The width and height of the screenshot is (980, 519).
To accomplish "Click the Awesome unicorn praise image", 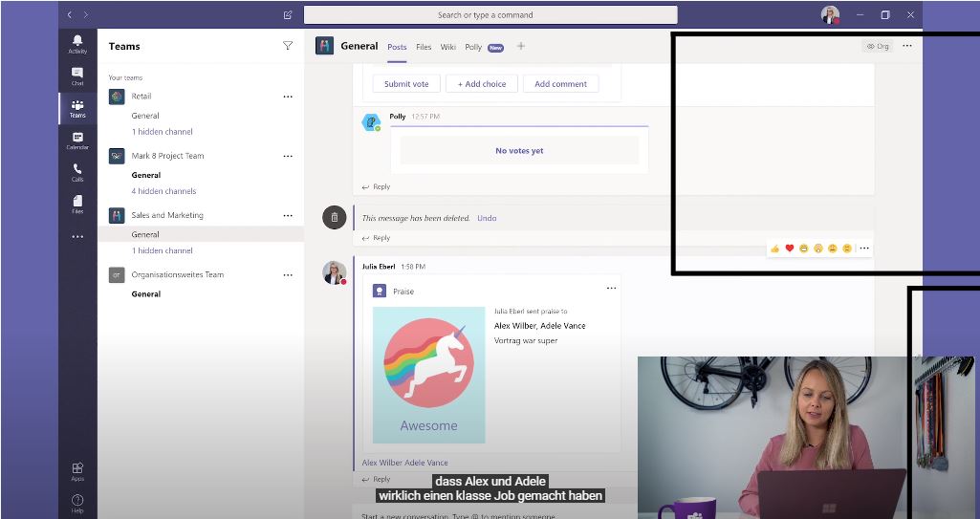I will (x=428, y=375).
